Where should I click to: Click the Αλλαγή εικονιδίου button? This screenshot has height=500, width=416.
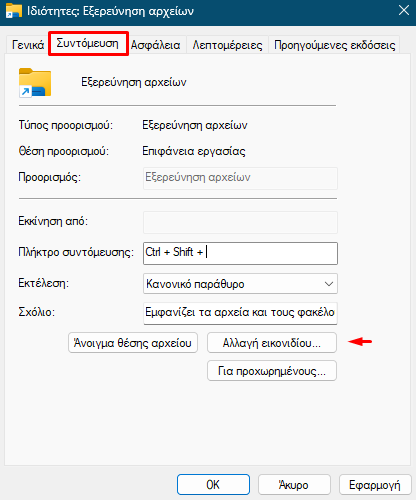tap(272, 343)
